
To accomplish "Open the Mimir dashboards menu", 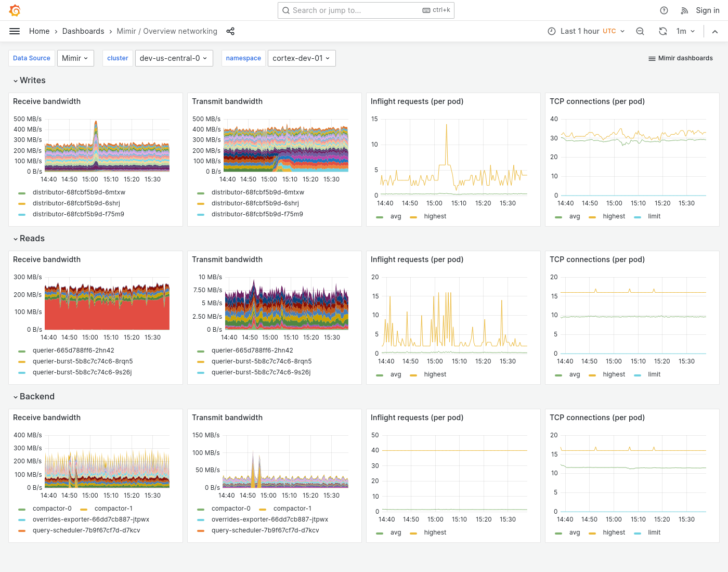I will tap(680, 58).
